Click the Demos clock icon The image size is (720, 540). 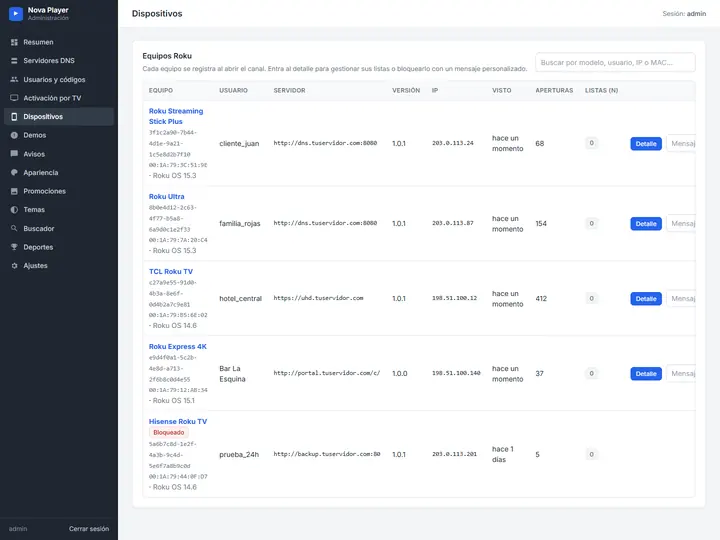pos(14,135)
